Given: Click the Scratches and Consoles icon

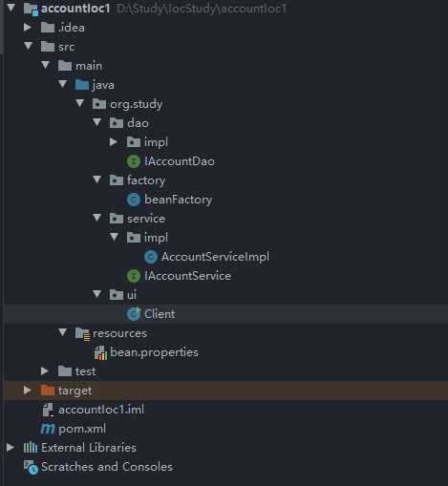Looking at the screenshot, I should tap(31, 467).
